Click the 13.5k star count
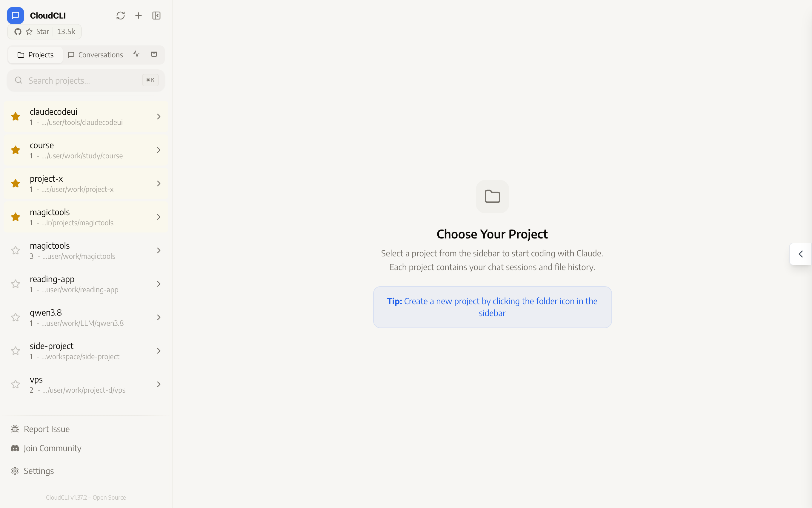 tap(66, 32)
